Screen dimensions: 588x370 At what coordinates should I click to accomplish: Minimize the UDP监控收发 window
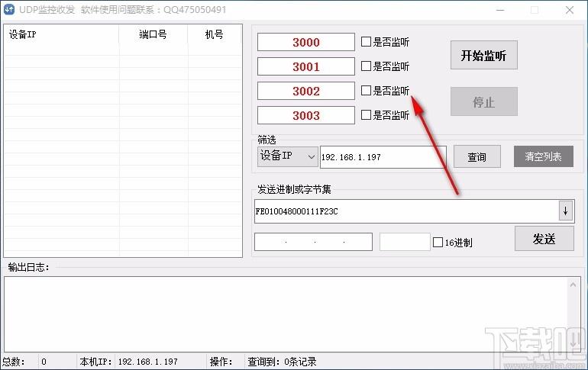click(500, 10)
